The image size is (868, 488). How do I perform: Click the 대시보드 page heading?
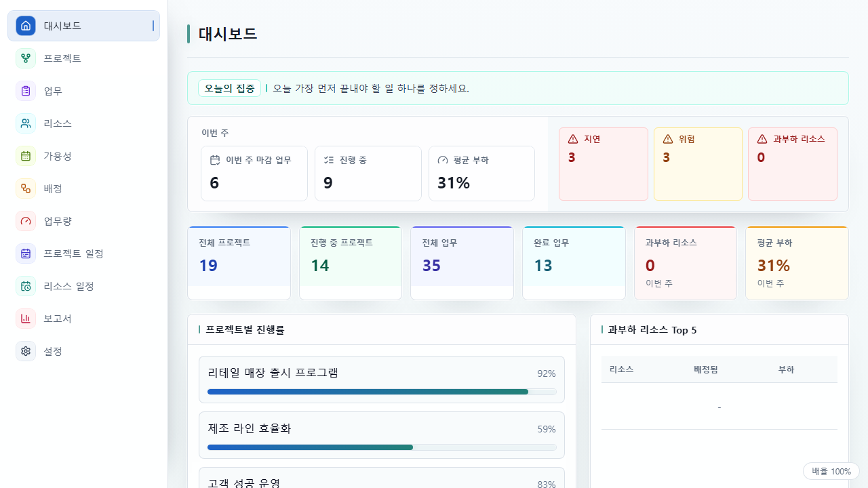tap(228, 34)
